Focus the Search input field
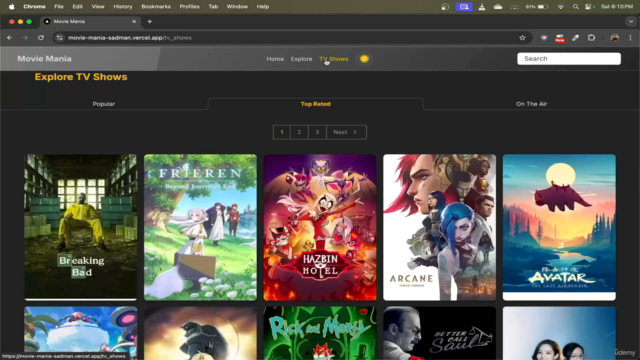 point(569,59)
